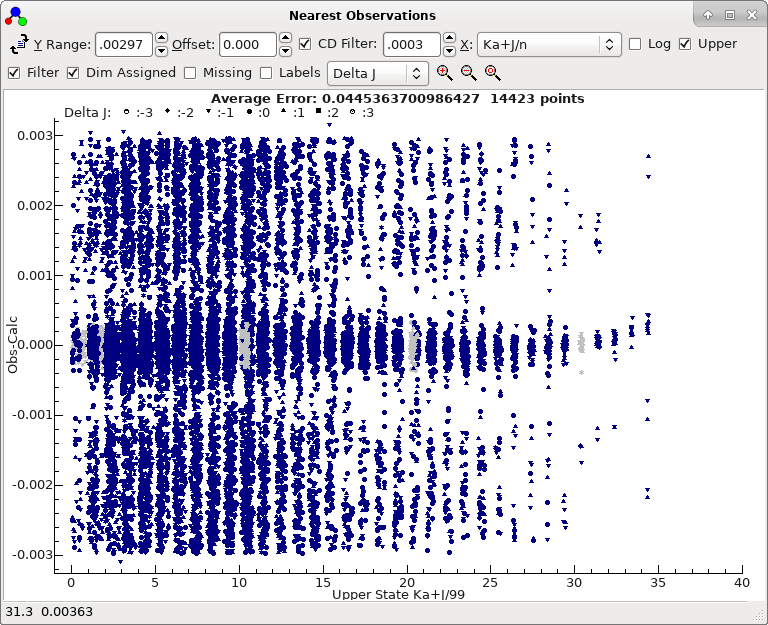Open the Delta J symbol dropdown
This screenshot has height=625, width=768.
[x=378, y=73]
